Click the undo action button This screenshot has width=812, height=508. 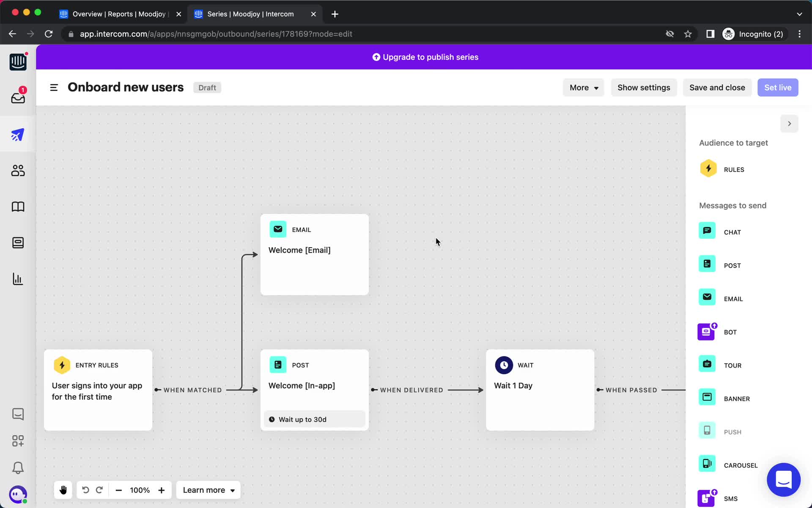(85, 490)
